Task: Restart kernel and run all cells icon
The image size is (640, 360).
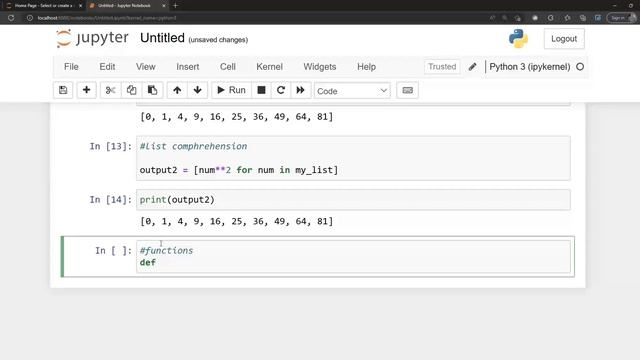Action: pos(300,90)
